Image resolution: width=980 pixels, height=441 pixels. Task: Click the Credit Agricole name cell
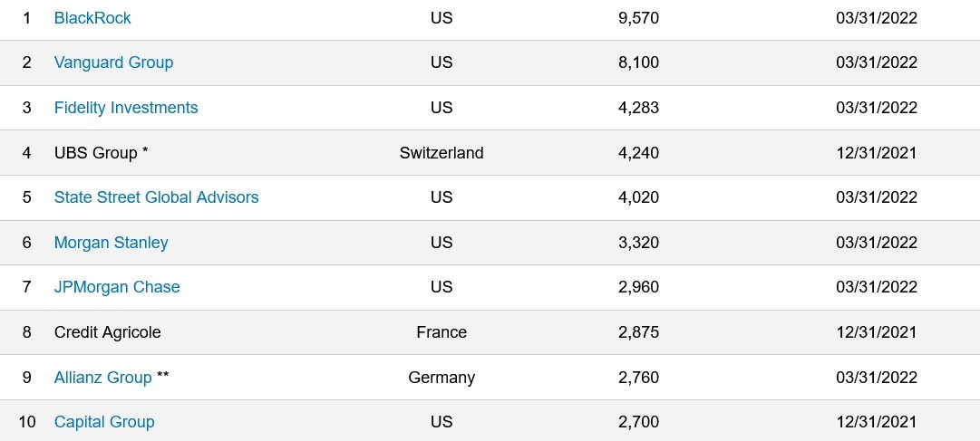pos(107,332)
